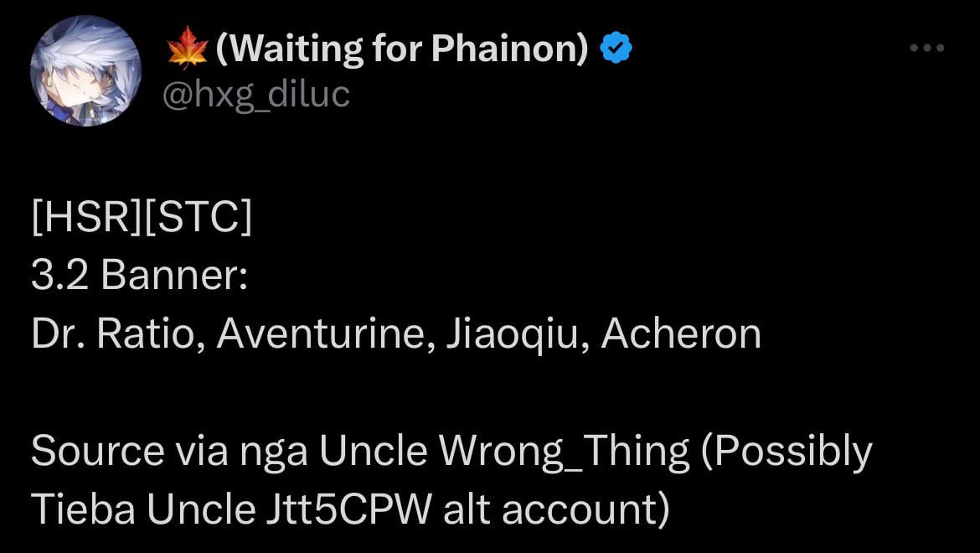Visit the @hxg_diluc handle link
Screen dimensions: 980x553
tap(255, 95)
